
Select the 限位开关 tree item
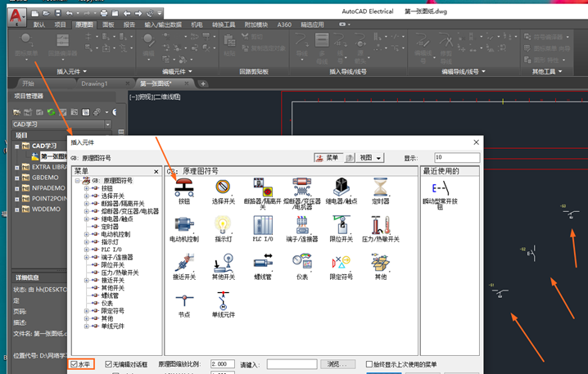click(113, 264)
